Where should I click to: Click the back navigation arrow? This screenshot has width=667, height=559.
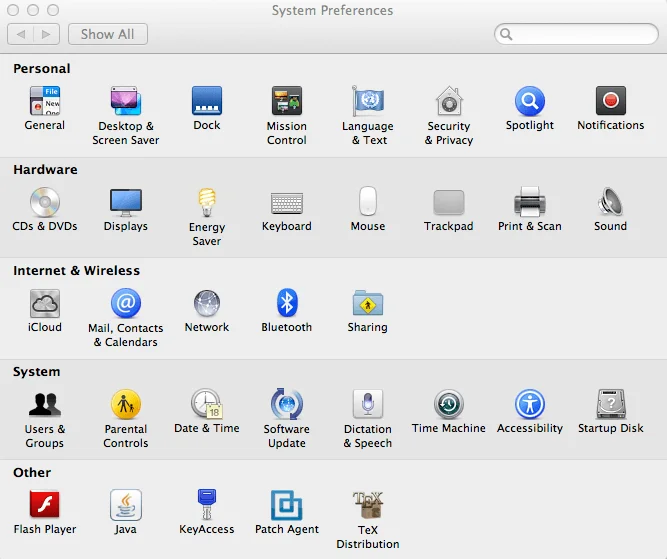[21, 34]
